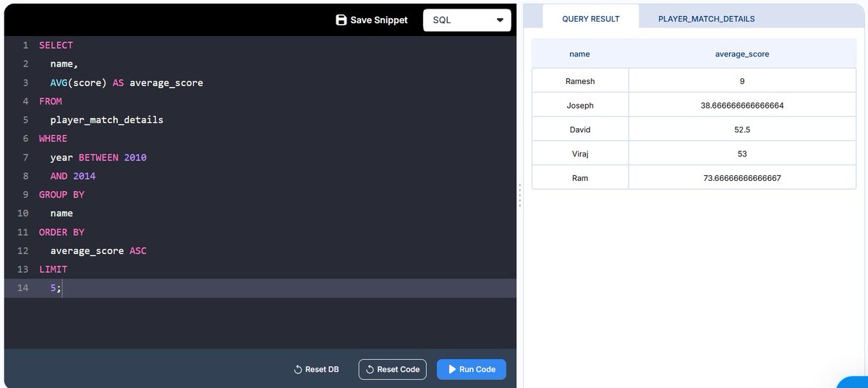Place cursor on SELECT keyword line
Image resolution: width=868 pixels, height=388 pixels.
click(x=56, y=45)
